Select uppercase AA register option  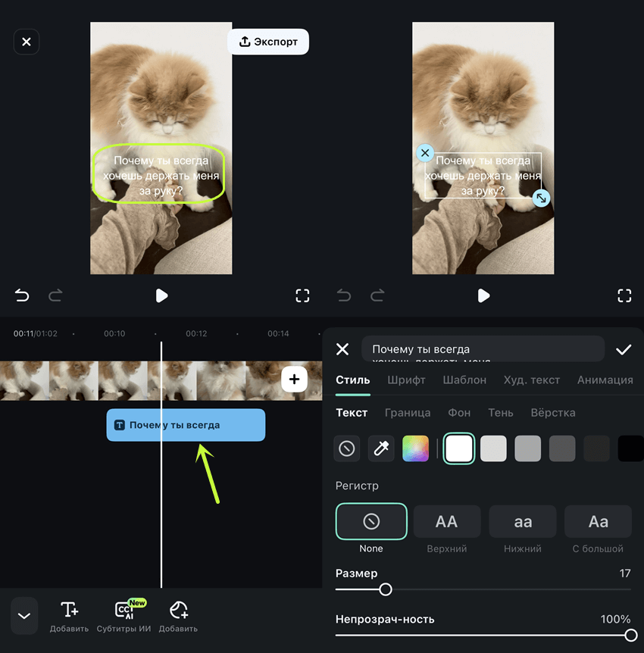click(x=446, y=521)
